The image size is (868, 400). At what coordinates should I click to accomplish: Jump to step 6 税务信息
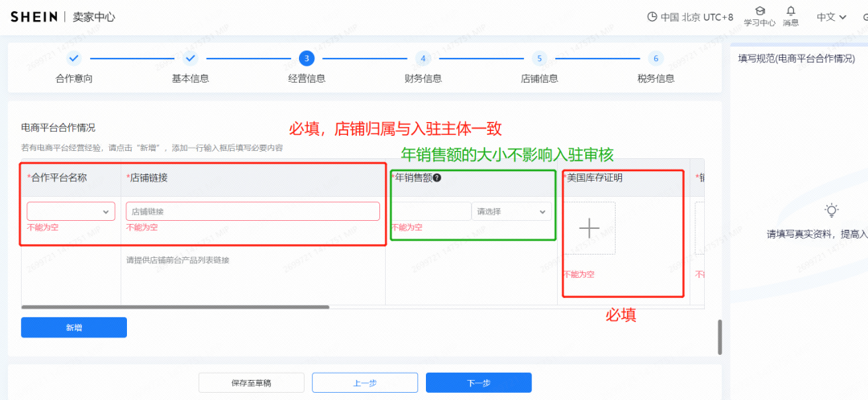pyautogui.click(x=656, y=59)
